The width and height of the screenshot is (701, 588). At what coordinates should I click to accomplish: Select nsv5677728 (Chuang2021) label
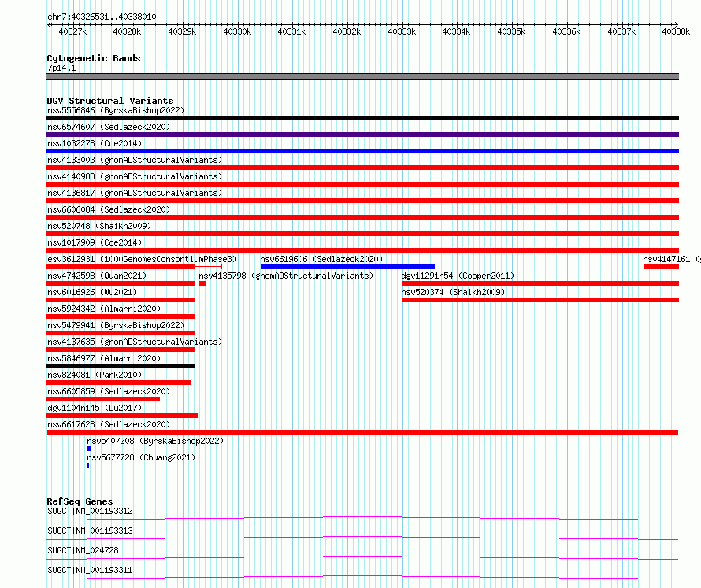(141, 457)
